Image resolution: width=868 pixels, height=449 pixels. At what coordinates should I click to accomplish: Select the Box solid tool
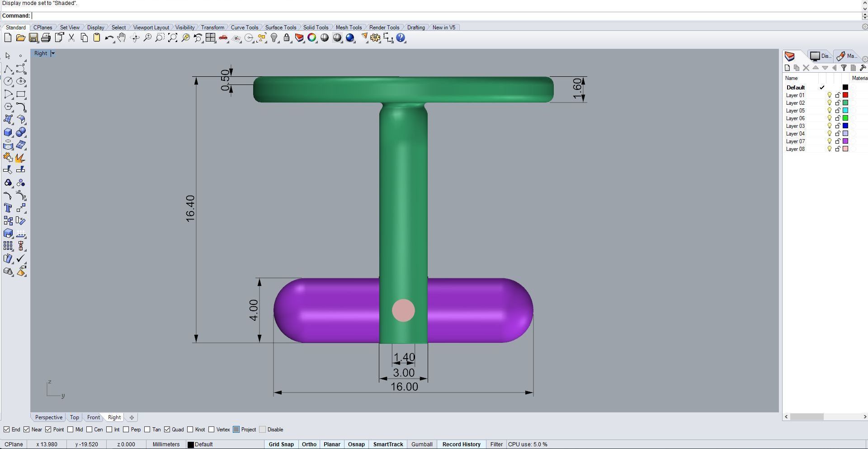[8, 132]
